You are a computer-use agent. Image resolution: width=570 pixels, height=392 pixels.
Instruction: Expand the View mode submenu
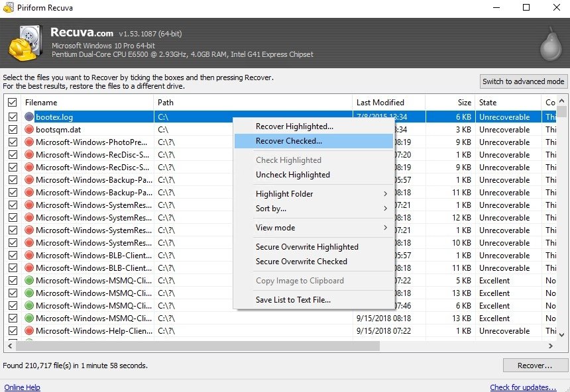click(313, 228)
